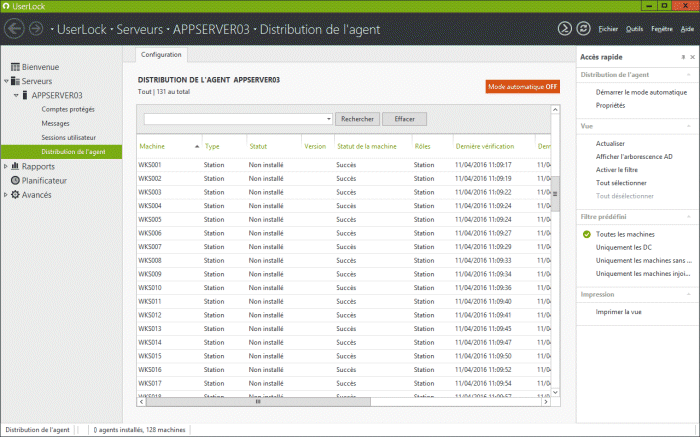700x437 pixels.
Task: Click the APPSERVER03 server icon
Action: click(25, 95)
